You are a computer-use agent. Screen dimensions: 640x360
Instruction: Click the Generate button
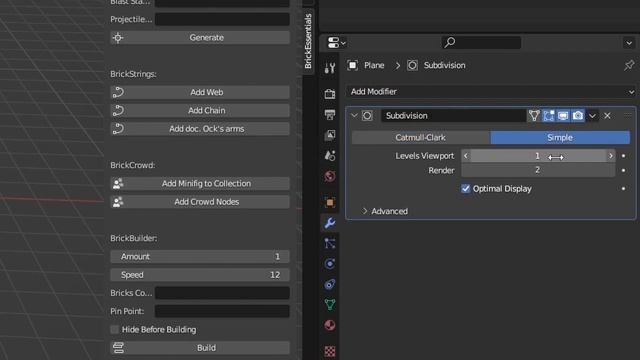click(200, 38)
